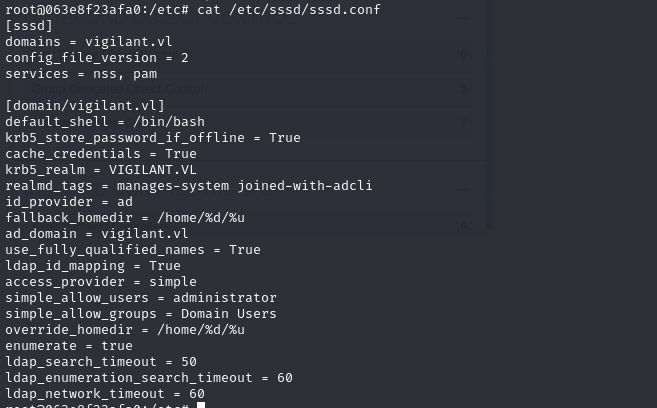Click the krb5_store_password_if_offline setting line
This screenshot has width=657, height=408.
(x=152, y=137)
